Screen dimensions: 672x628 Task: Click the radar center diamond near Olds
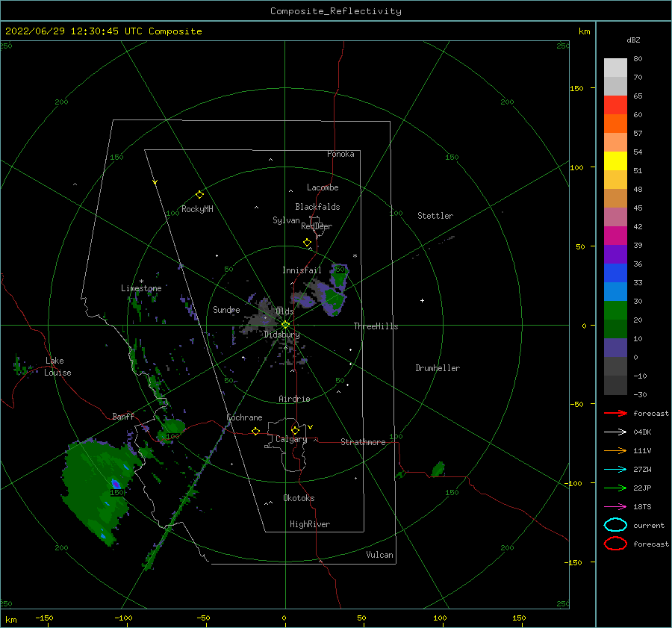pos(285,325)
